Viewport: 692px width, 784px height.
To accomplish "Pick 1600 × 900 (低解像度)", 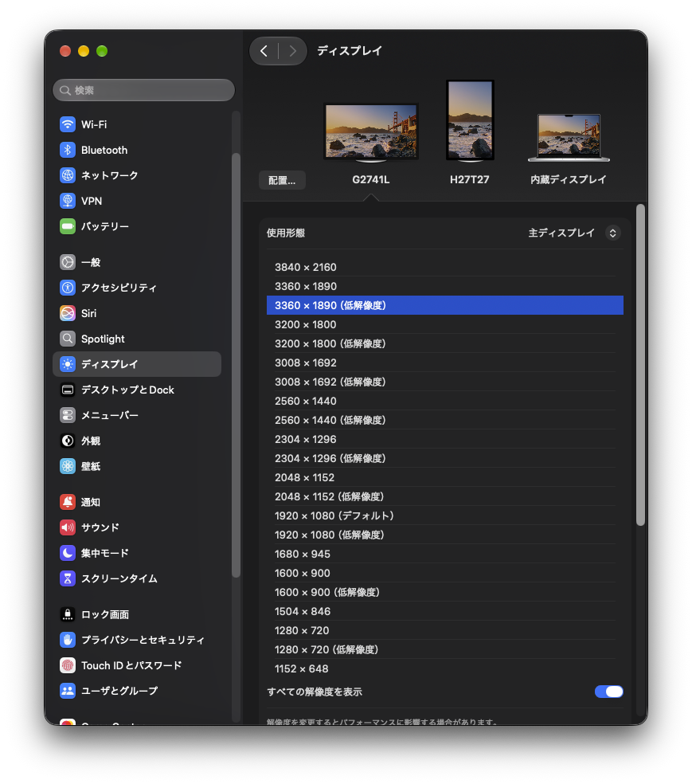I will point(444,593).
